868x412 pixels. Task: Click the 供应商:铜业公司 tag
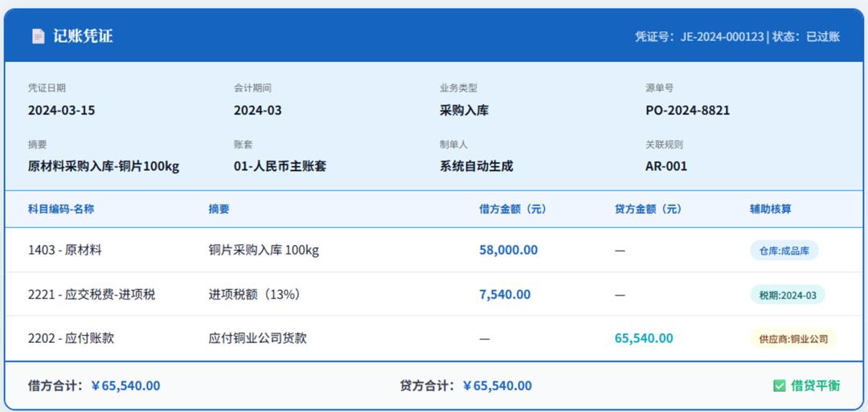point(793,339)
